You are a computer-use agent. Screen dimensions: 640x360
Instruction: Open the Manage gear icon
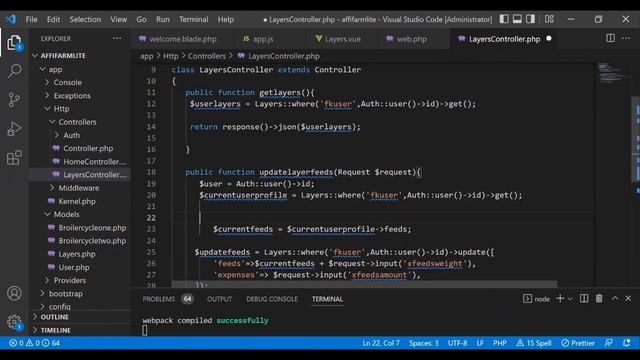(14, 322)
